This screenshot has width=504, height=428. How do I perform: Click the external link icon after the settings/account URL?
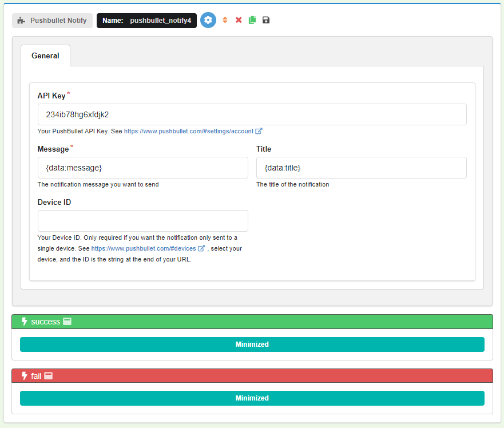coord(259,131)
